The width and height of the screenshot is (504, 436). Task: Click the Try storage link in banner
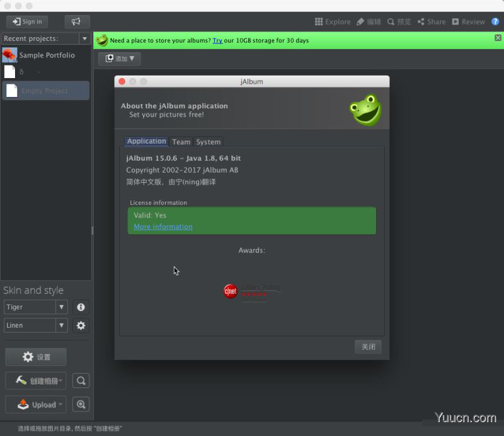[x=217, y=40]
